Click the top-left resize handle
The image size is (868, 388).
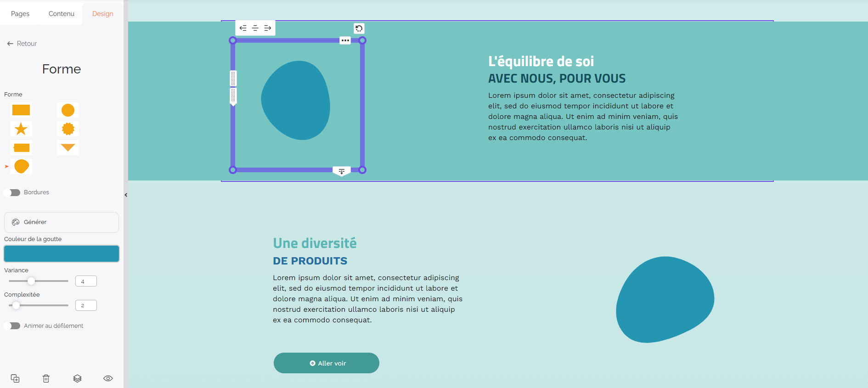tap(233, 40)
